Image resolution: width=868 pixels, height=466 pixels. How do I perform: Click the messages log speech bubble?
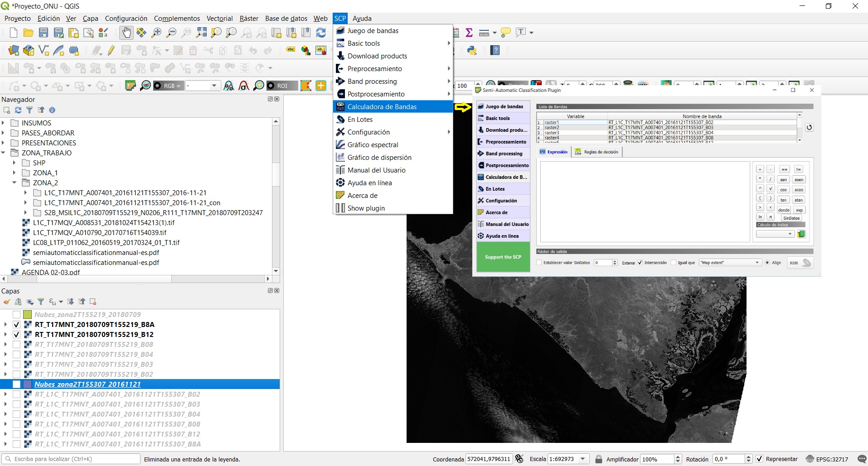coord(862,459)
